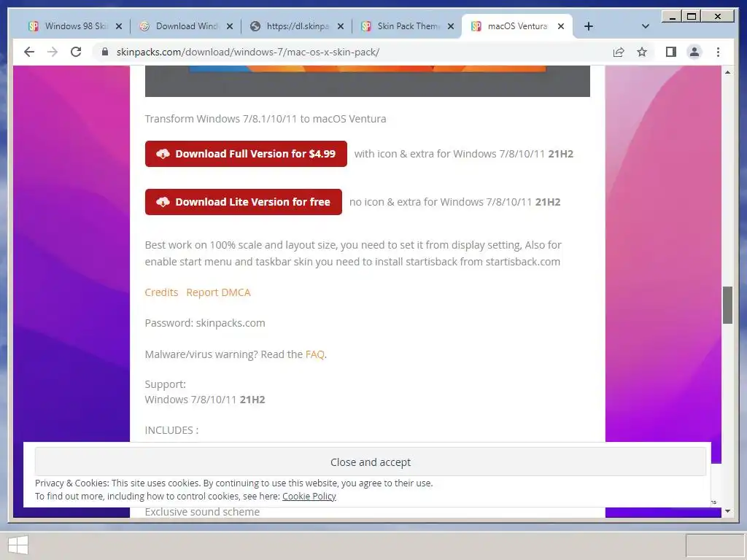
Task: Close the Windows 98 Skin tab
Action: [119, 26]
